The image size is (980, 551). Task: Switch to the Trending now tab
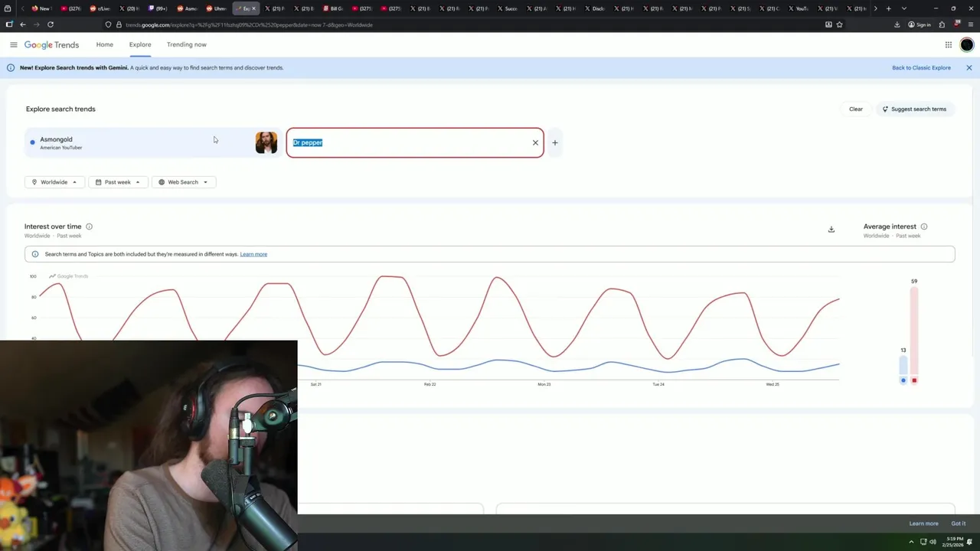pyautogui.click(x=187, y=44)
